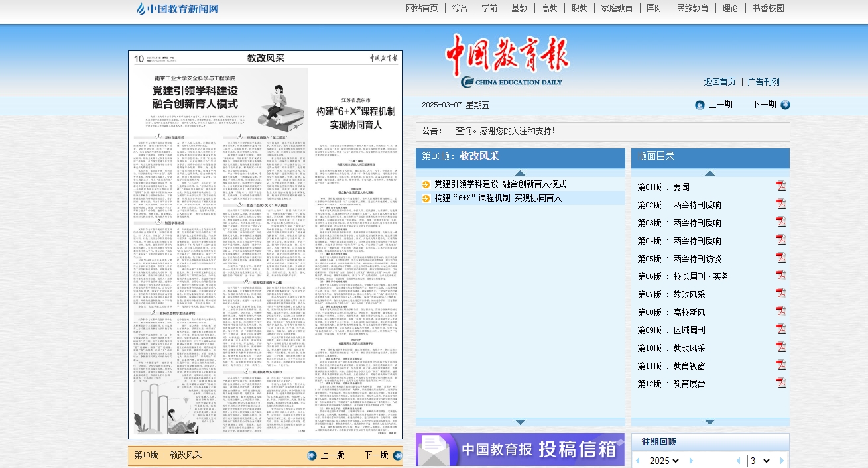
Task: Click the 下一期 text link
Action: [764, 105]
